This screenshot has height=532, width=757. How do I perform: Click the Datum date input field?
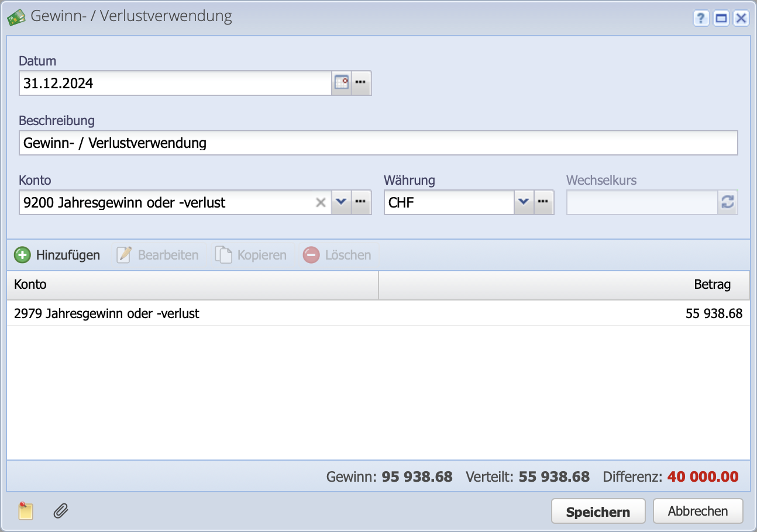176,82
